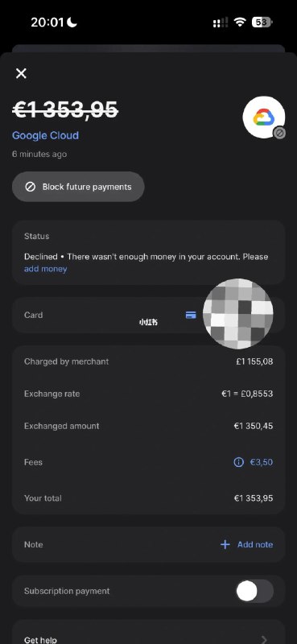297x644 pixels.
Task: Open the Google Cloud merchant name link
Action: (45, 135)
